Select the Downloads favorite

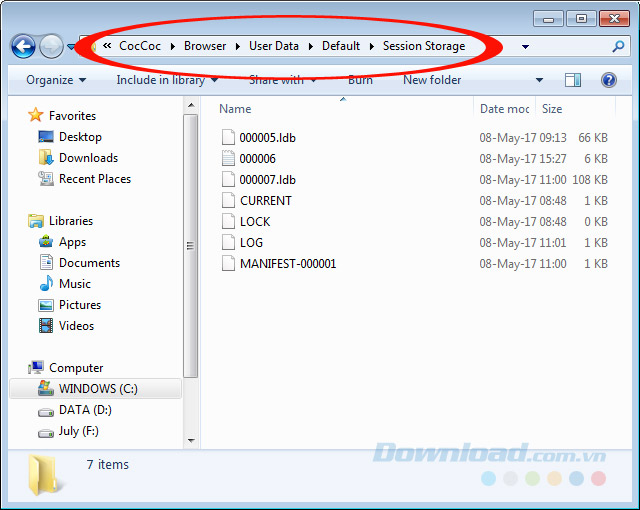pos(88,157)
